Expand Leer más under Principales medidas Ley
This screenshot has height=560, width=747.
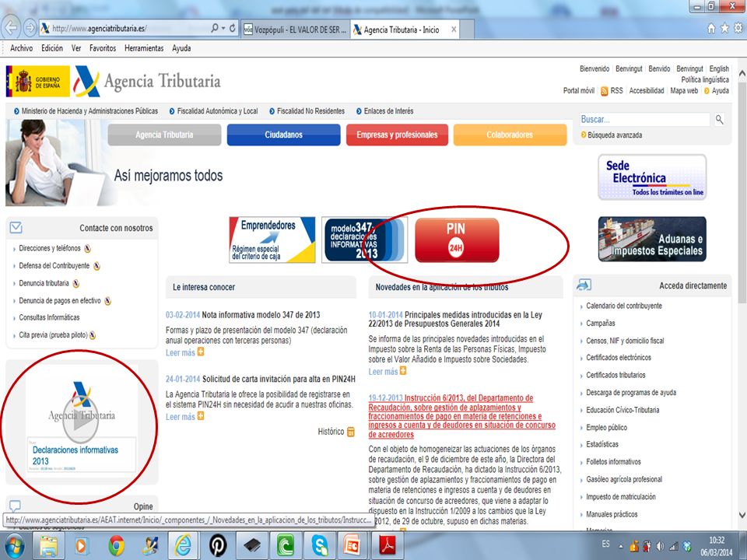click(x=388, y=372)
